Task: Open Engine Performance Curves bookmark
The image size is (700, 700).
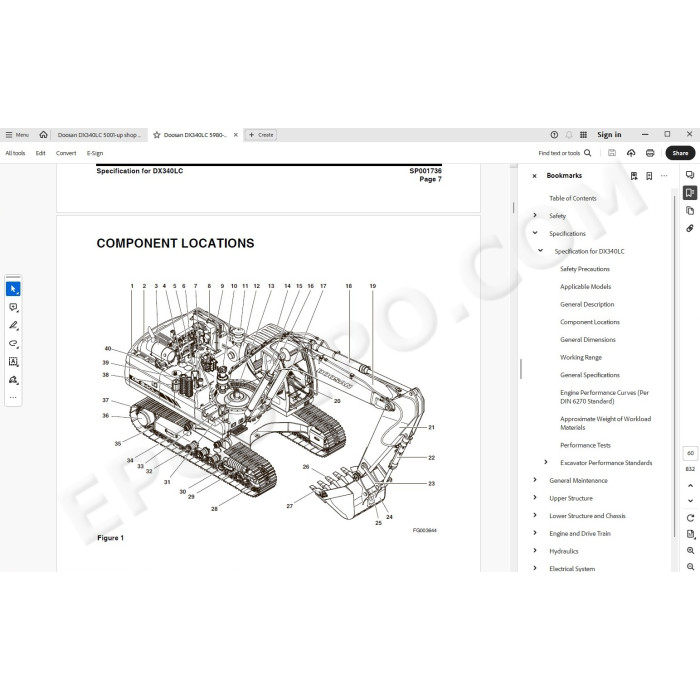Action: click(x=604, y=397)
